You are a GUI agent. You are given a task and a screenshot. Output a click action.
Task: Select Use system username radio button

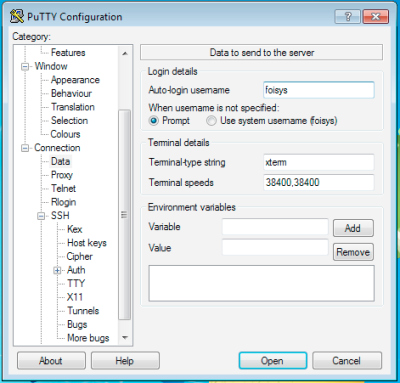[211, 120]
